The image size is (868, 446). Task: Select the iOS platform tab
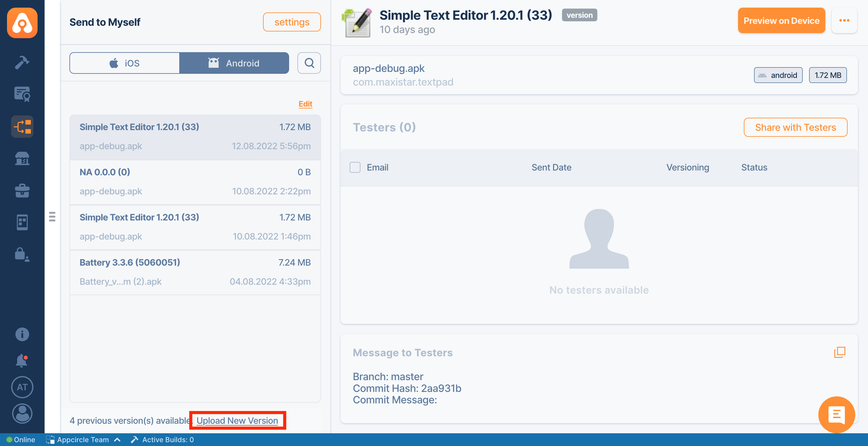124,63
